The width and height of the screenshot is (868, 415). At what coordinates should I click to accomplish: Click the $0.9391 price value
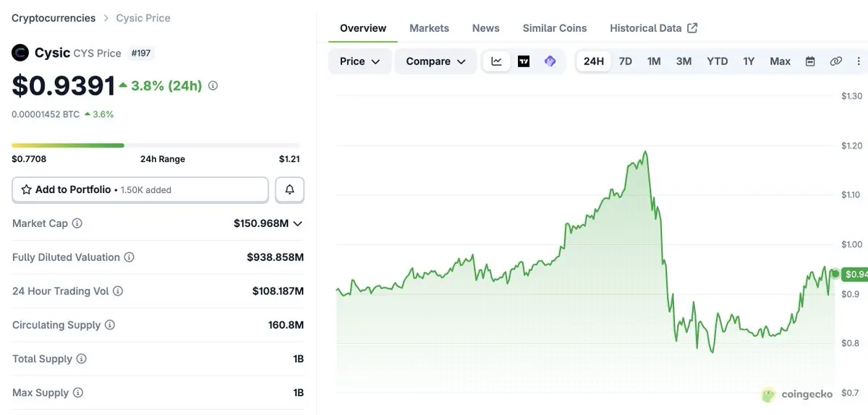tap(64, 85)
